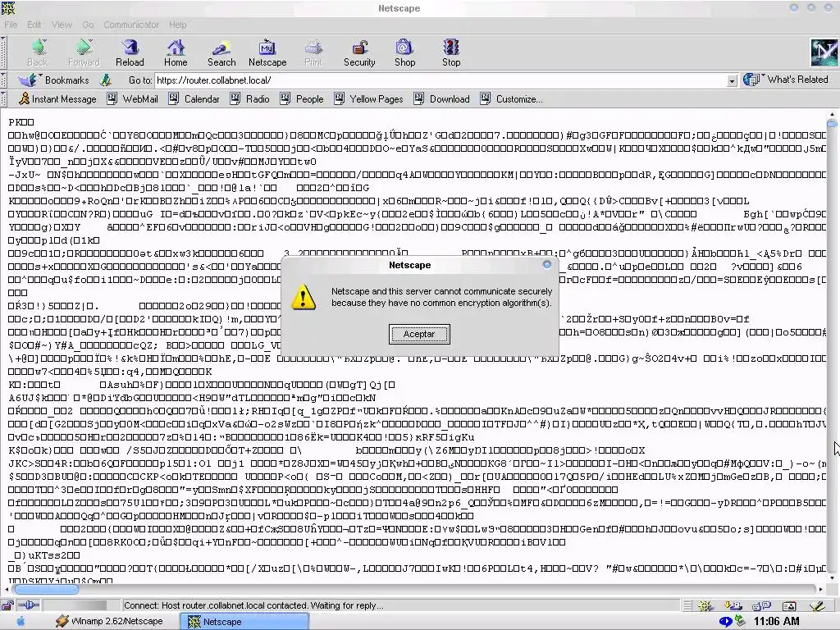Click the vertical scrollbar down arrow
This screenshot has width=840, height=630.
pyautogui.click(x=832, y=578)
